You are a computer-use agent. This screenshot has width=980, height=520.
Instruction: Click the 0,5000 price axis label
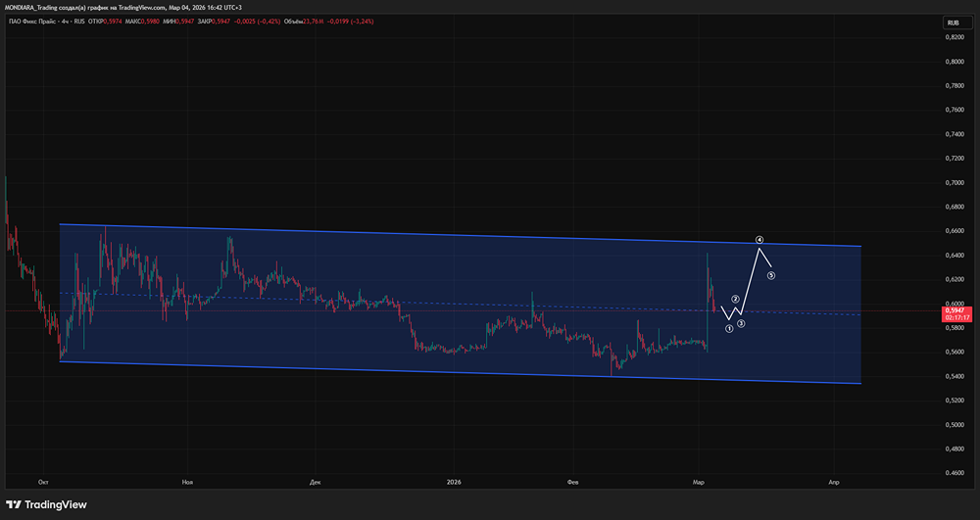tap(954, 424)
